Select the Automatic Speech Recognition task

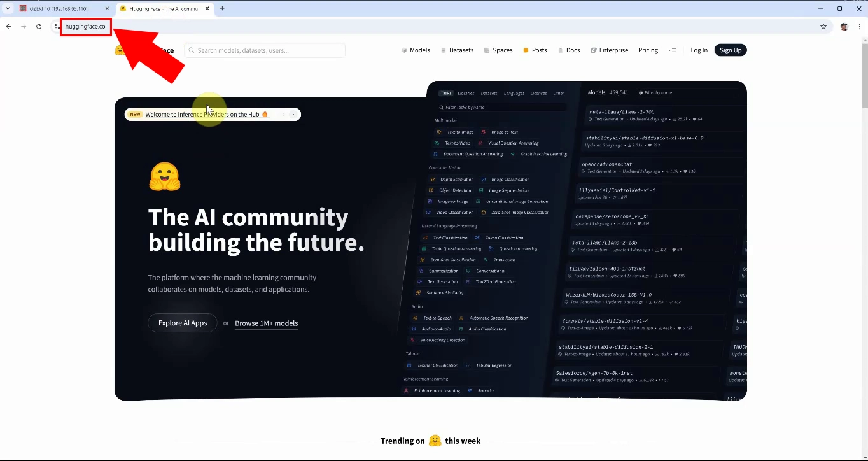493,318
